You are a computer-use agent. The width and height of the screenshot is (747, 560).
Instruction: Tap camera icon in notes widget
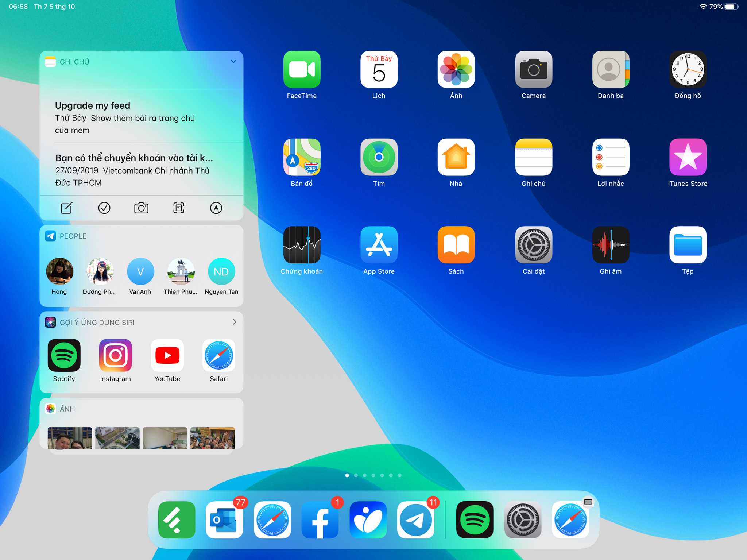[141, 208]
